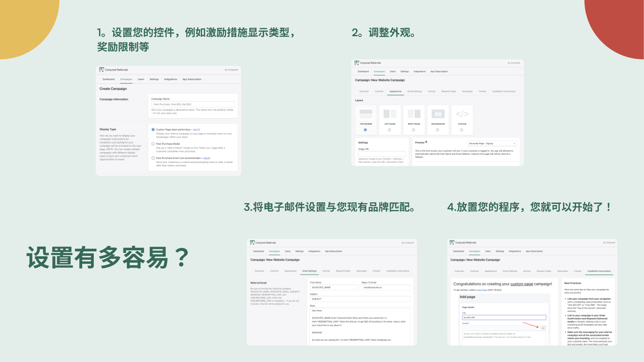Click the Best Practices heading

pos(573,283)
